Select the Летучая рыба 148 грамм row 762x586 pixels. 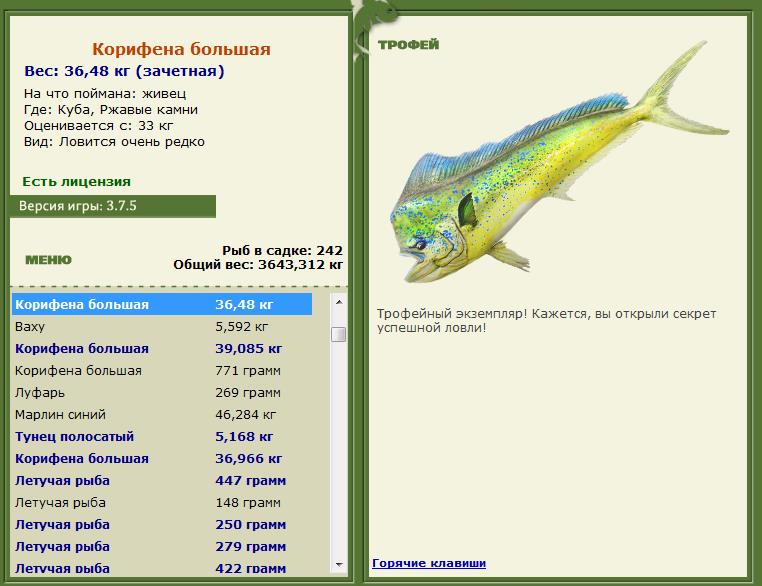pyautogui.click(x=162, y=502)
